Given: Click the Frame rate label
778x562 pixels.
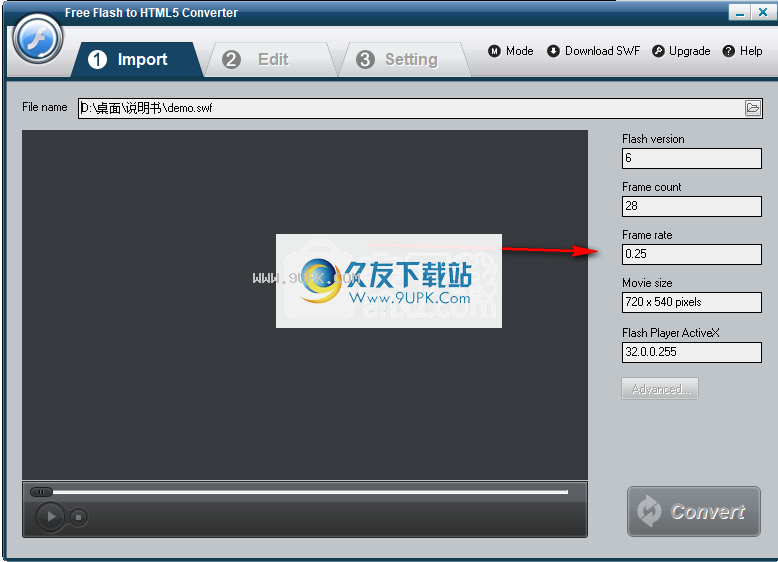Looking at the screenshot, I should pos(647,235).
